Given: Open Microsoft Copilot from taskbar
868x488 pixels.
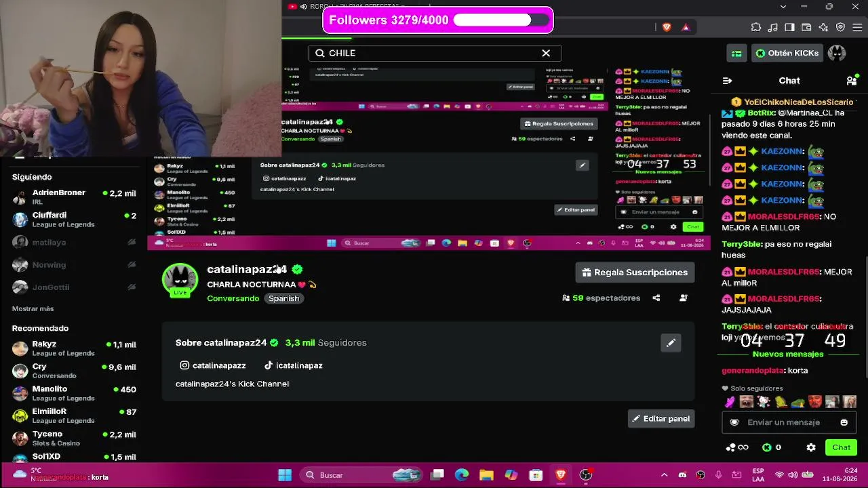Looking at the screenshot, I should [511, 475].
